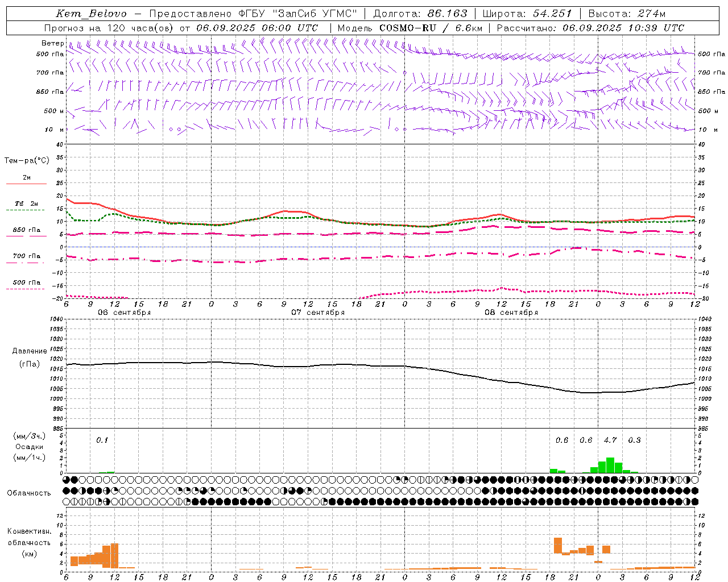Click the 08 сентября date label

[511, 313]
